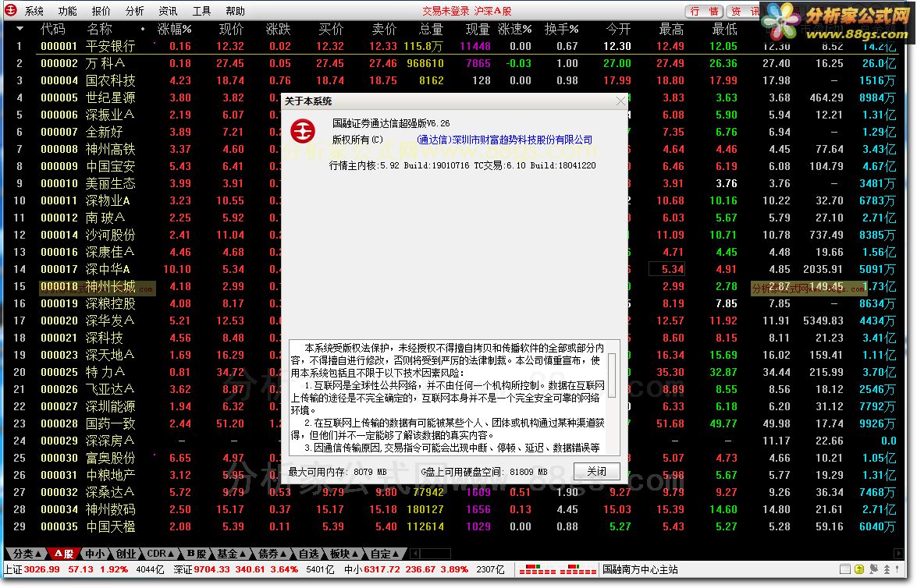Open the list window icon in status bar
This screenshot has width=917, height=588.
coord(844,569)
